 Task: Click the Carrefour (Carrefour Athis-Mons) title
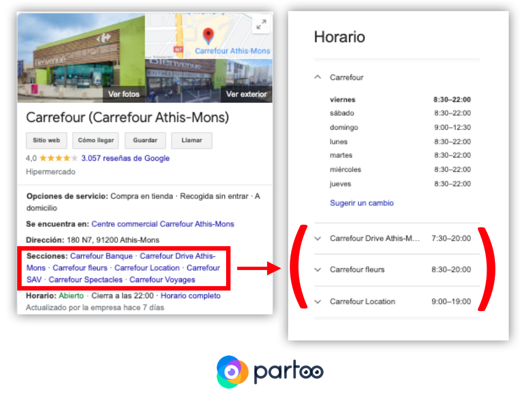pyautogui.click(x=127, y=118)
